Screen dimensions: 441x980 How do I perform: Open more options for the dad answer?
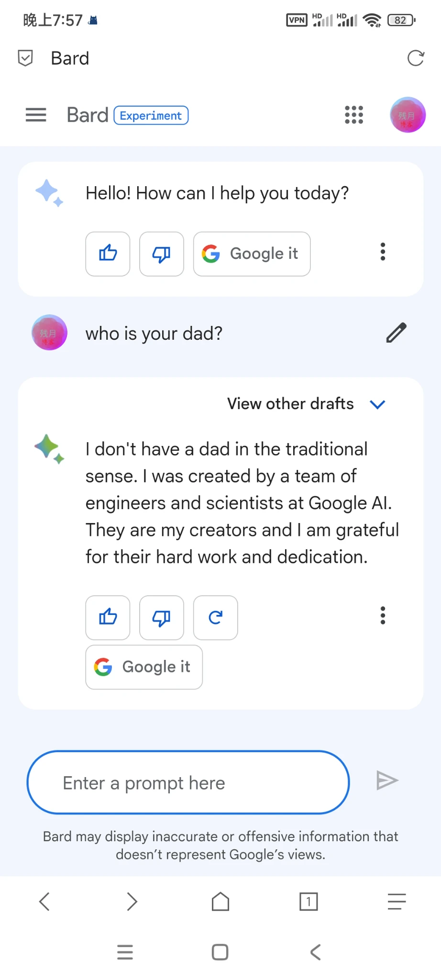click(383, 615)
